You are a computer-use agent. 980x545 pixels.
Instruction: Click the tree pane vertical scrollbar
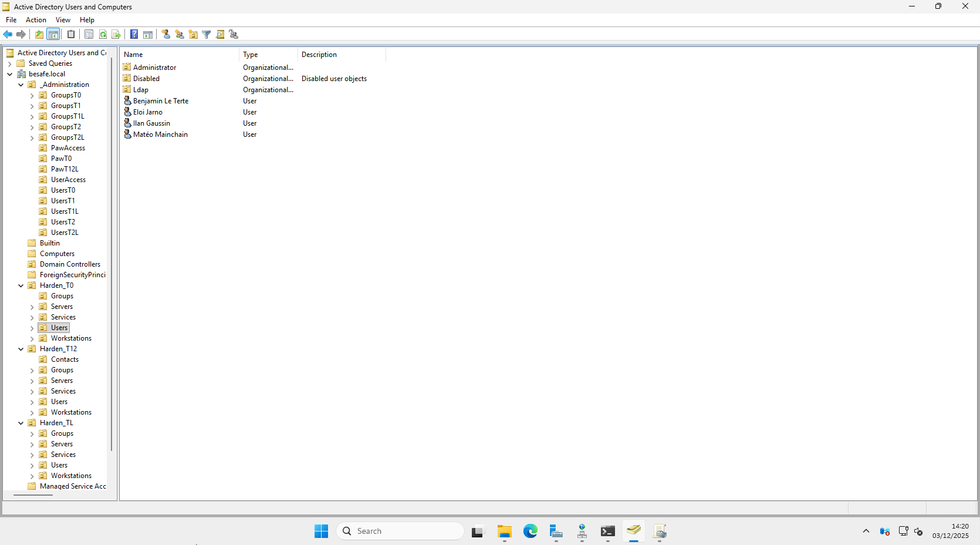[111, 254]
